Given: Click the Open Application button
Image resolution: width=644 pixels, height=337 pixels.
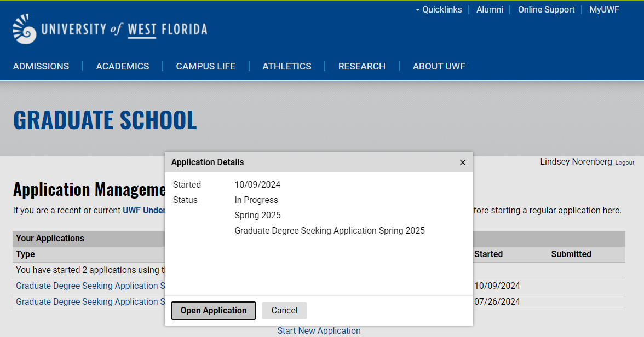Looking at the screenshot, I should [214, 311].
